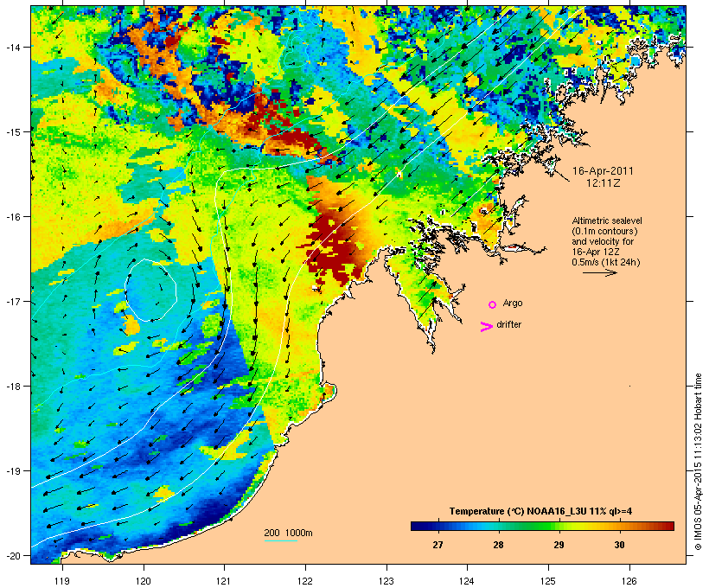Click the 123 longitude axis label

click(x=386, y=581)
